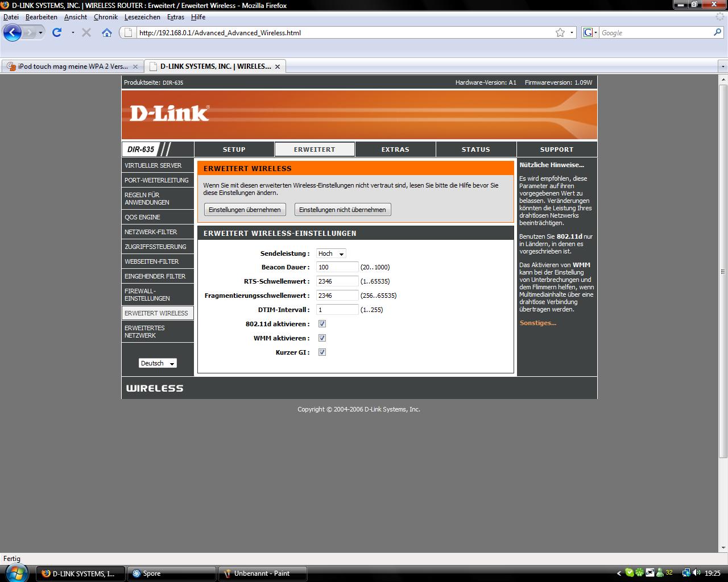Click the URL address field
Screen dimensions: 728x582
[x=346, y=32]
